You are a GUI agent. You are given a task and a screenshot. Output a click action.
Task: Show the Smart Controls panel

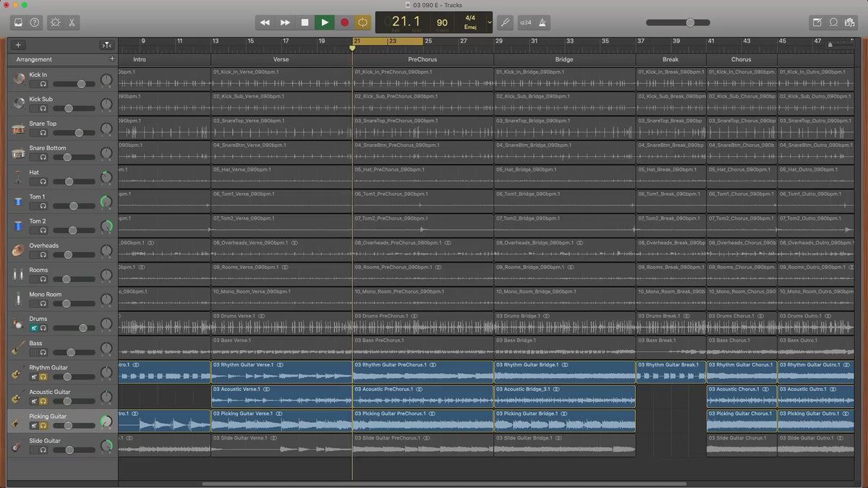coord(56,22)
